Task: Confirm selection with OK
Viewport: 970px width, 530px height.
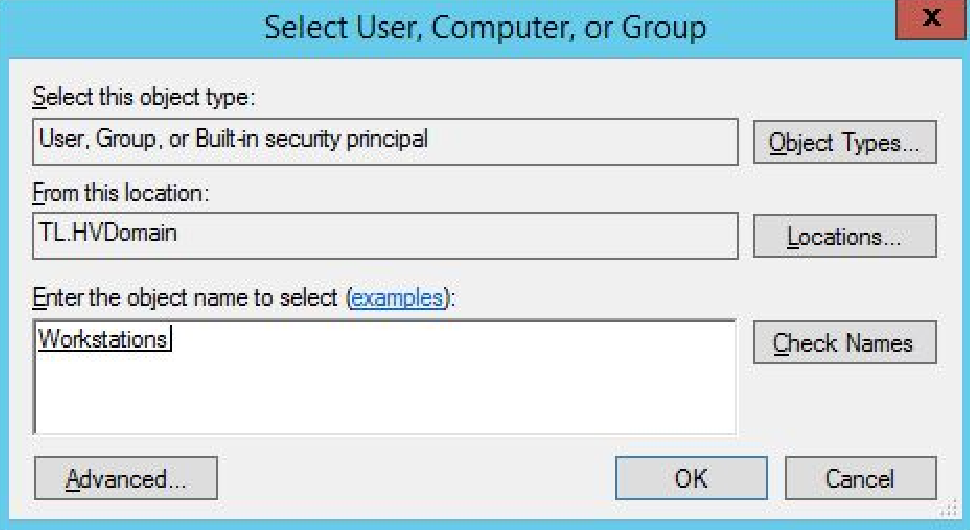Action: pos(690,479)
